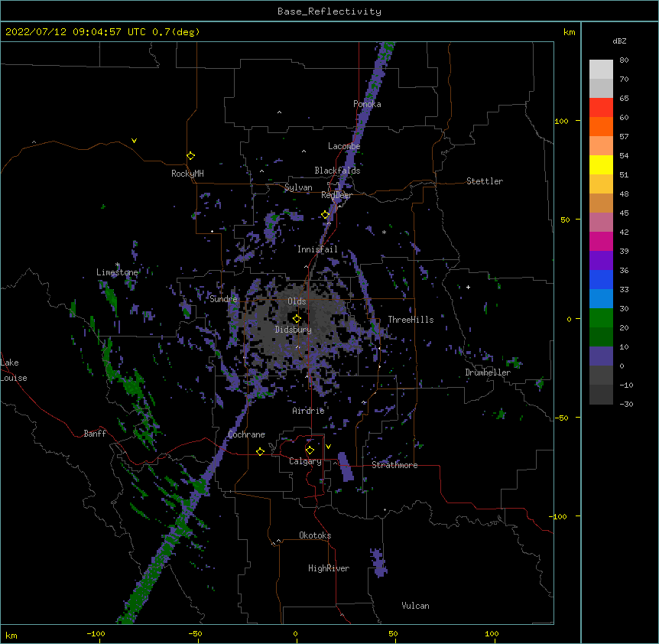Click the Base_Reflectivity title text
Image resolution: width=659 pixels, height=644 pixels.
329,11
